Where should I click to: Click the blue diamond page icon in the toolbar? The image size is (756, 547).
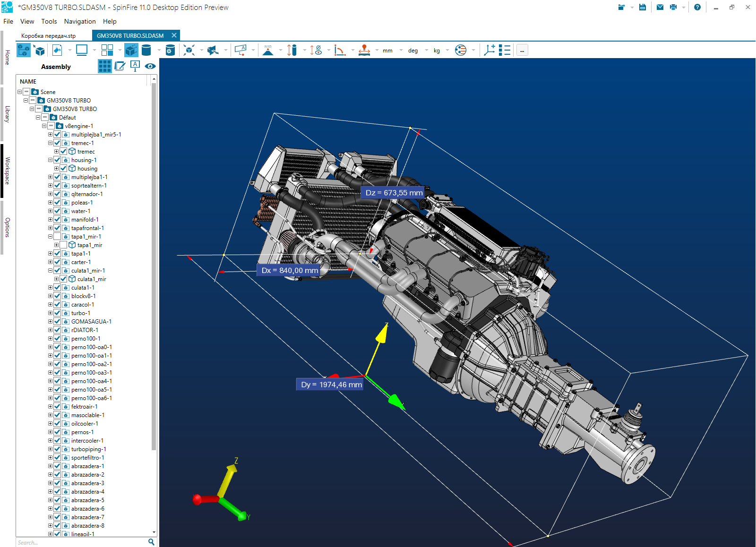click(57, 50)
